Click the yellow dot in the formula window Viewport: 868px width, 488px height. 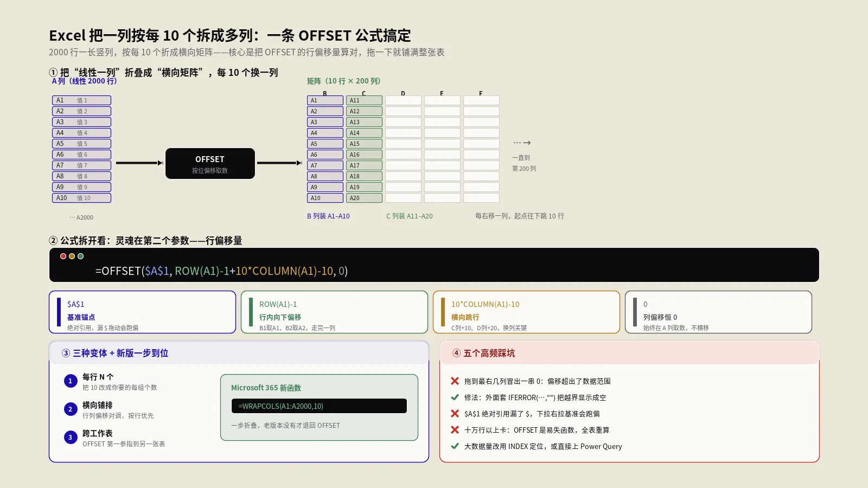(x=72, y=256)
